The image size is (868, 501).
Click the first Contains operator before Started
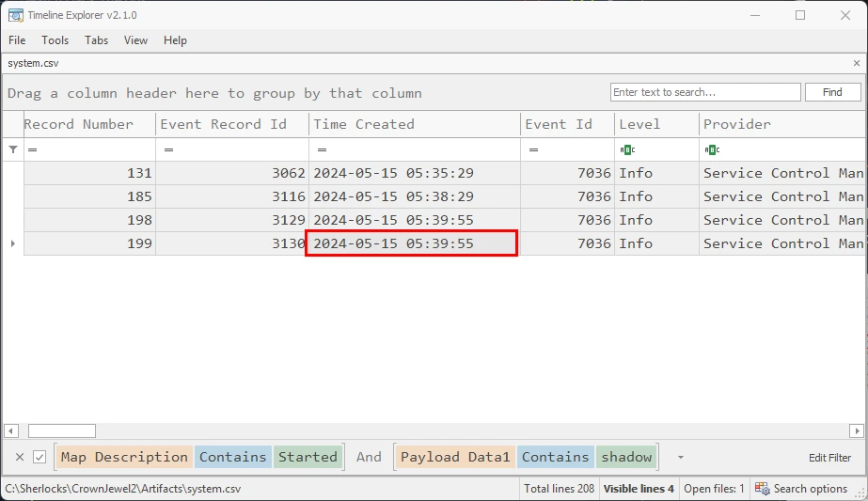pos(233,457)
